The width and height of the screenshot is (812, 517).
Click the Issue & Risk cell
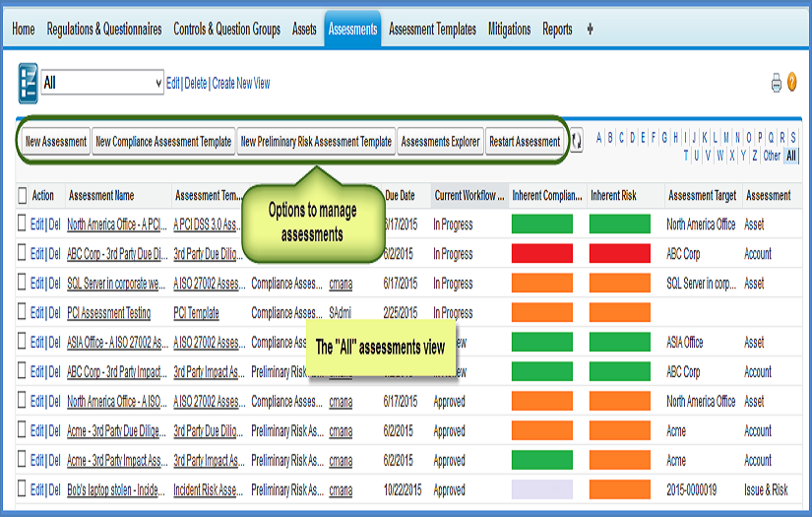(x=766, y=490)
